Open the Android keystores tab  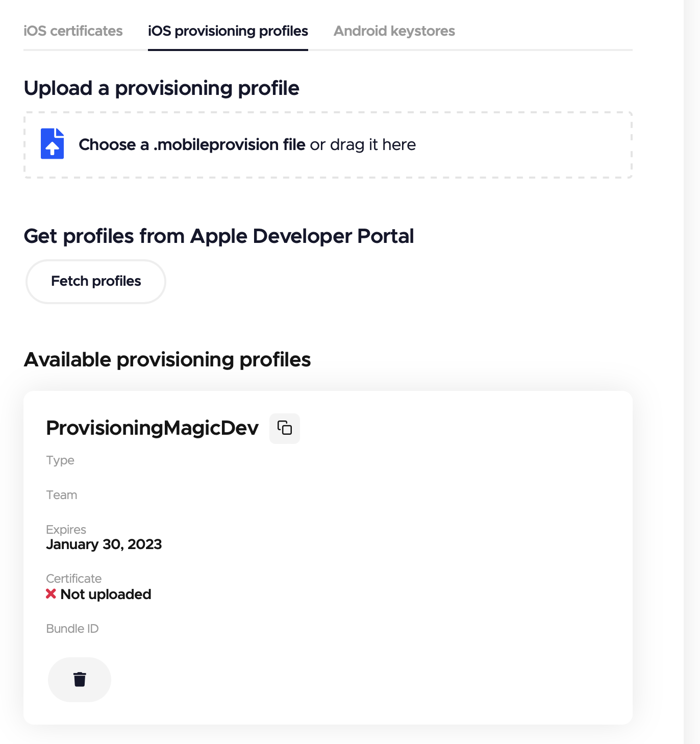tap(394, 31)
